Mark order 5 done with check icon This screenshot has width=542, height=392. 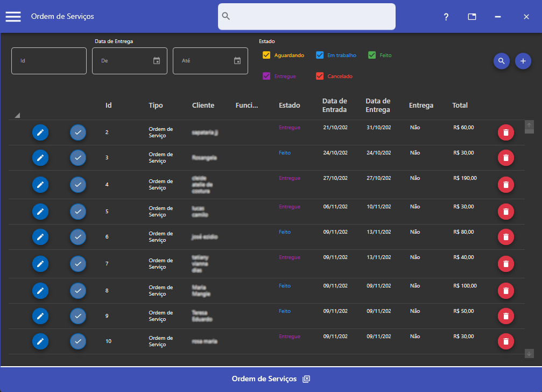[78, 212]
